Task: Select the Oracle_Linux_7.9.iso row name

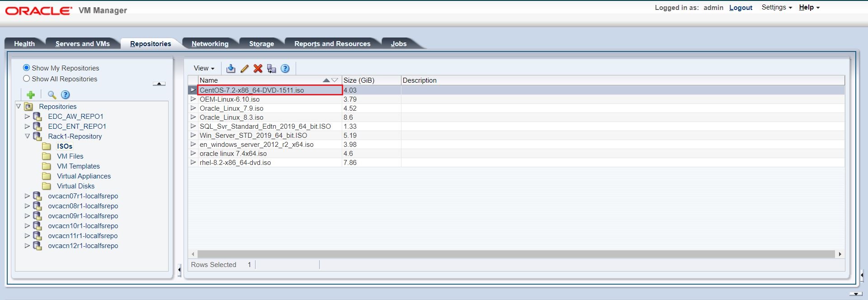Action: coord(231,108)
